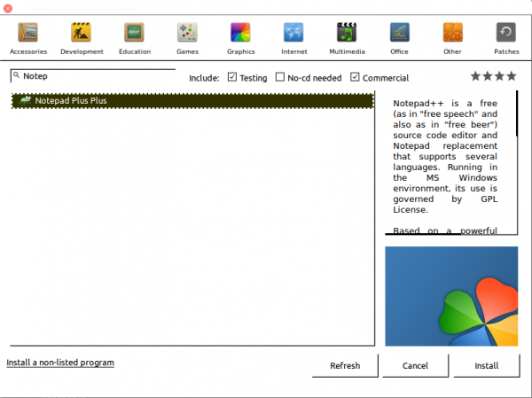Click the four-star rating display
532x398 pixels.
pos(493,76)
